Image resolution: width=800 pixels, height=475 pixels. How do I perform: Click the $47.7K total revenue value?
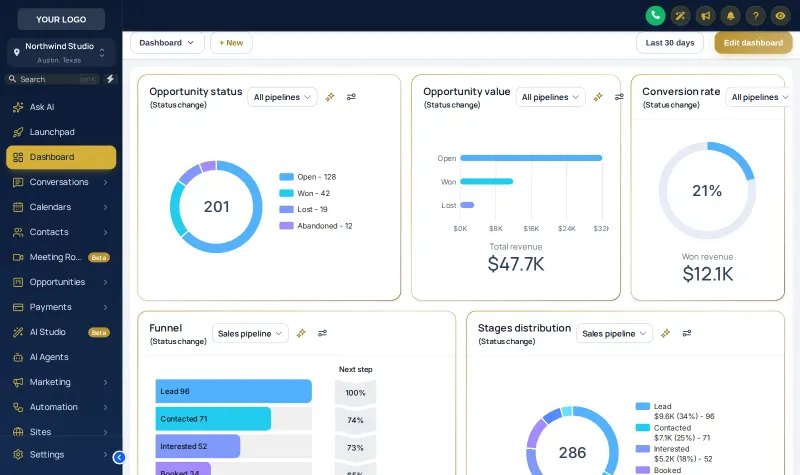(x=516, y=264)
